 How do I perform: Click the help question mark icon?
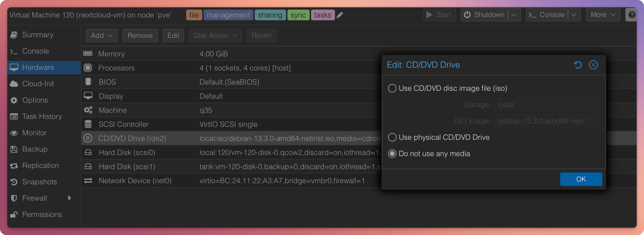point(631,15)
